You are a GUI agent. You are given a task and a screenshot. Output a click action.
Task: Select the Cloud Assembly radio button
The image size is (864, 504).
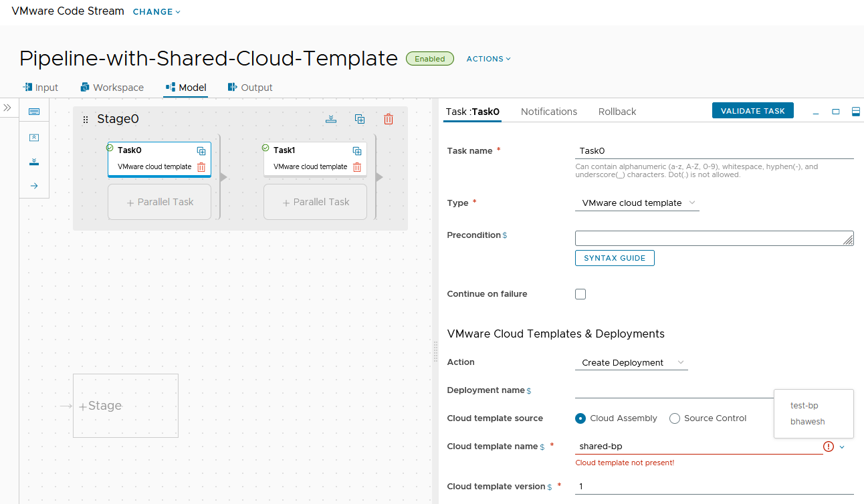click(580, 418)
